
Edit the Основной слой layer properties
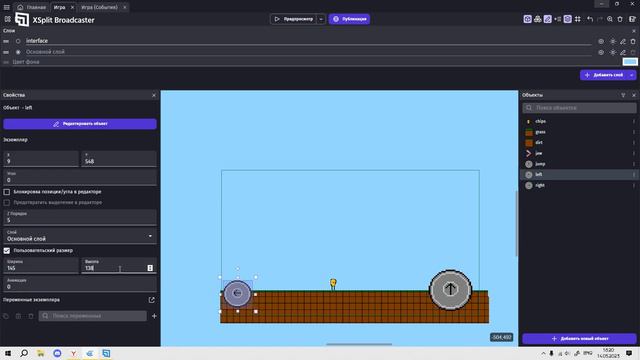pyautogui.click(x=623, y=52)
